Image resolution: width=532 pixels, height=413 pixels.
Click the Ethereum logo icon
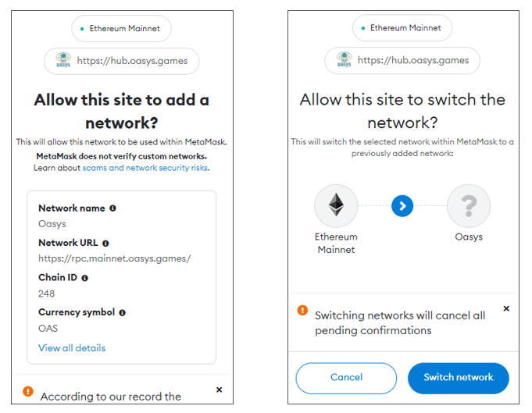[336, 206]
